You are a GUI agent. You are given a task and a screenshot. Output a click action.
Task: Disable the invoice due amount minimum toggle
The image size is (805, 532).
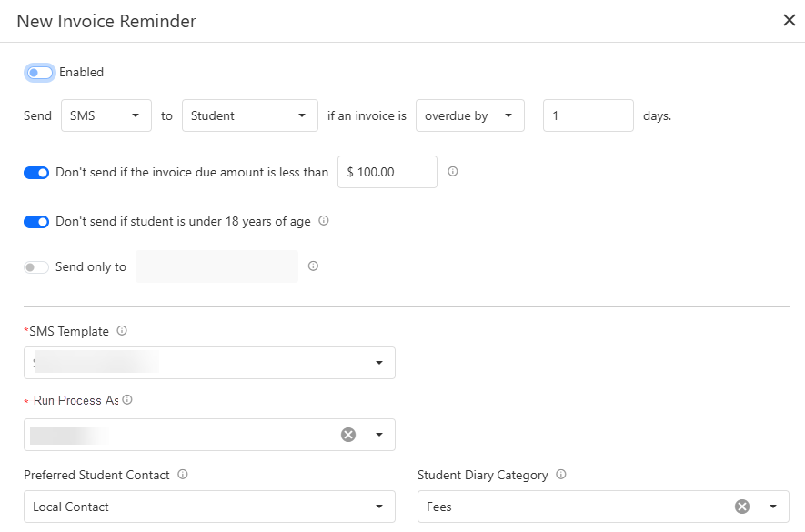[x=36, y=172]
